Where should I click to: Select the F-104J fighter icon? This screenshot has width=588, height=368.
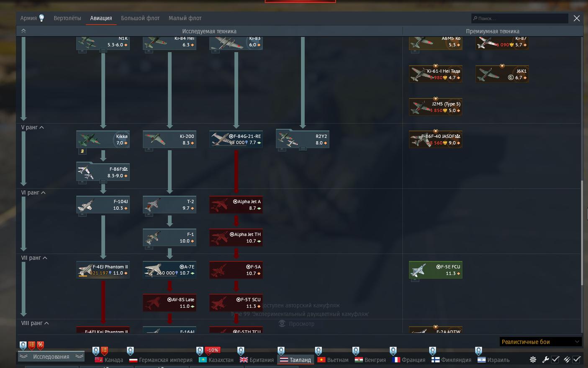[103, 205]
